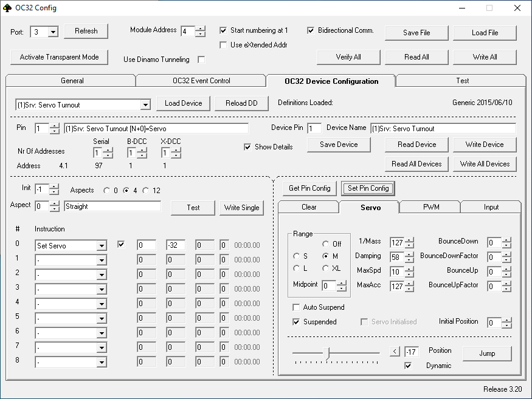Viewport: 532px width, 399px height.
Task: Click the Activate Transparent Mode button
Action: [59, 57]
